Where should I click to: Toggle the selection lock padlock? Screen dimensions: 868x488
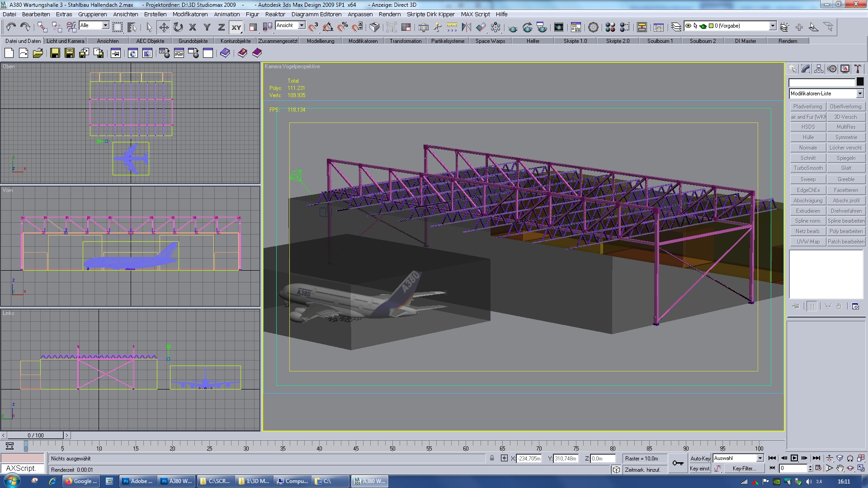[x=492, y=458]
